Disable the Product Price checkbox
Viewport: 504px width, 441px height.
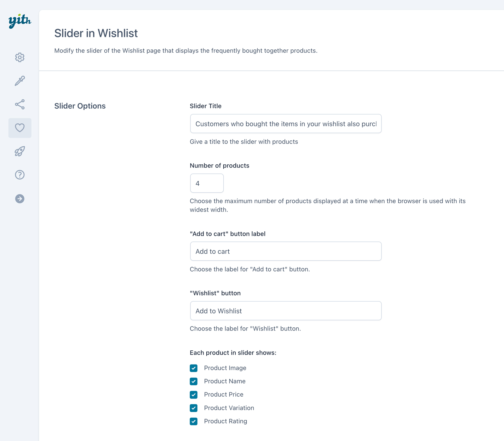point(194,395)
